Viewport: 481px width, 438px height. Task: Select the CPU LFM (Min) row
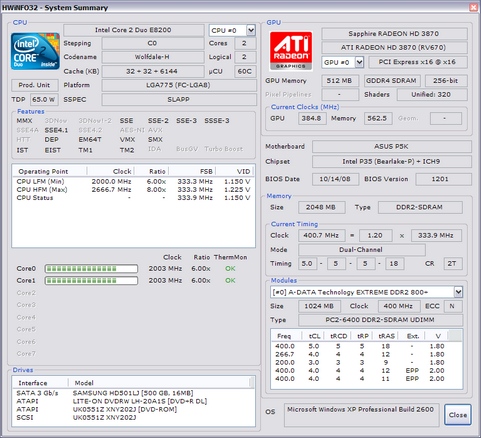click(133, 181)
